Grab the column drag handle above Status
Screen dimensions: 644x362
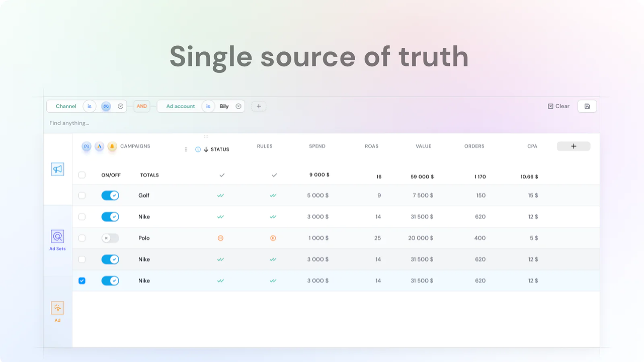click(206, 136)
